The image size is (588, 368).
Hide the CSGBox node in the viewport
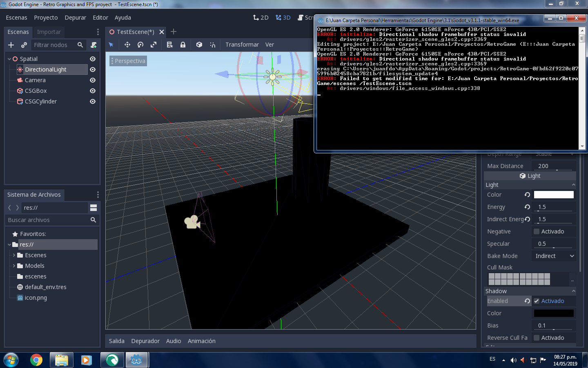click(93, 91)
